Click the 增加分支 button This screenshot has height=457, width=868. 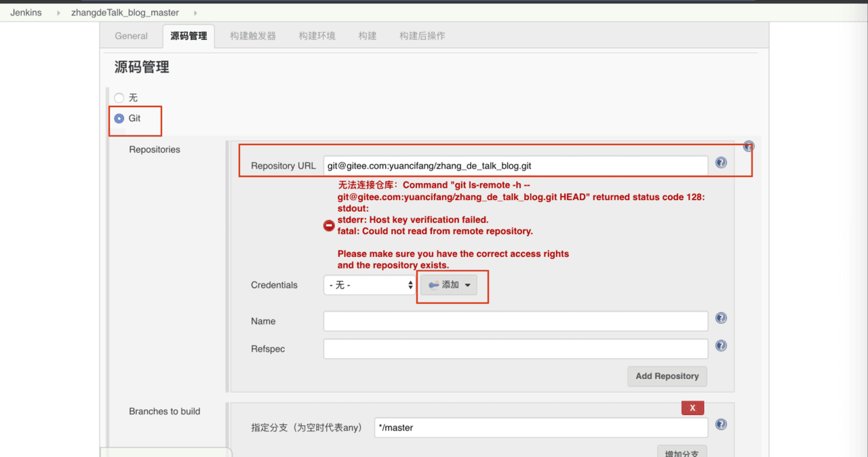[x=682, y=452]
